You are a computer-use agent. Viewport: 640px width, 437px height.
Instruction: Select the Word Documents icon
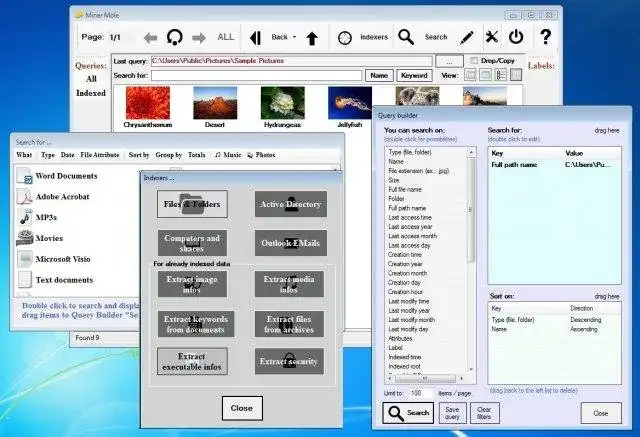click(x=24, y=176)
